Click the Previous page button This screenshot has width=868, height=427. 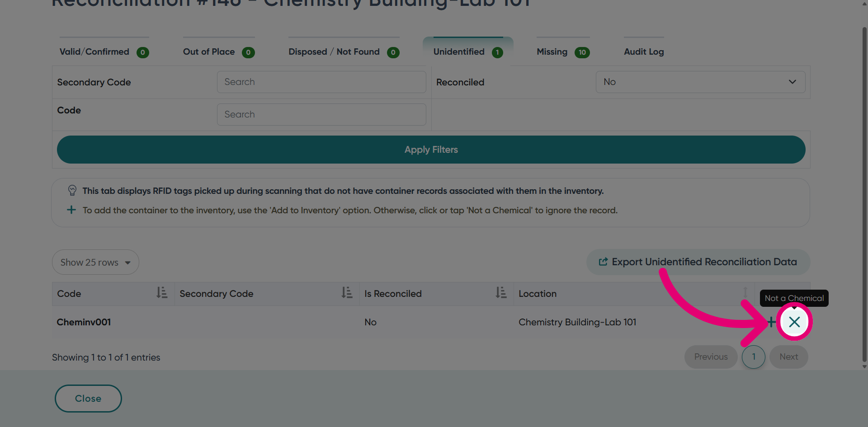tap(711, 357)
